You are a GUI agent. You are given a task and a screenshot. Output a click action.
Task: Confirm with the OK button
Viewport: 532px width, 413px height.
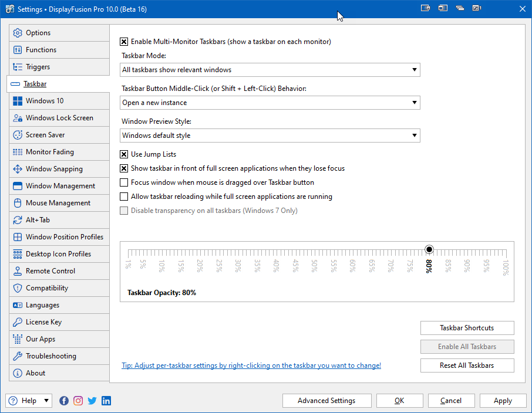click(x=400, y=401)
